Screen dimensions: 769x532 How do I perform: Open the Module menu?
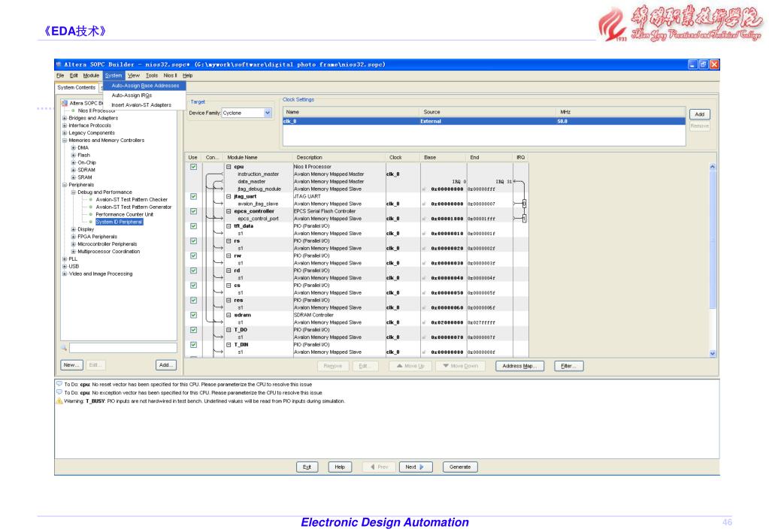91,75
